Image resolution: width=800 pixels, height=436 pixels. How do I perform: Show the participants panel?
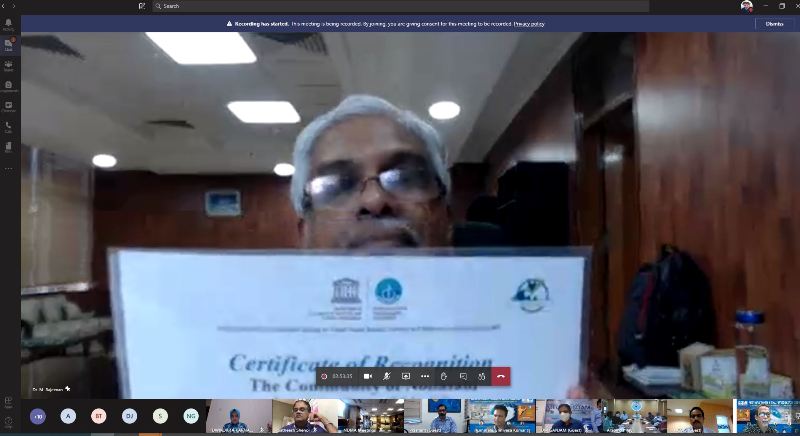tap(482, 376)
